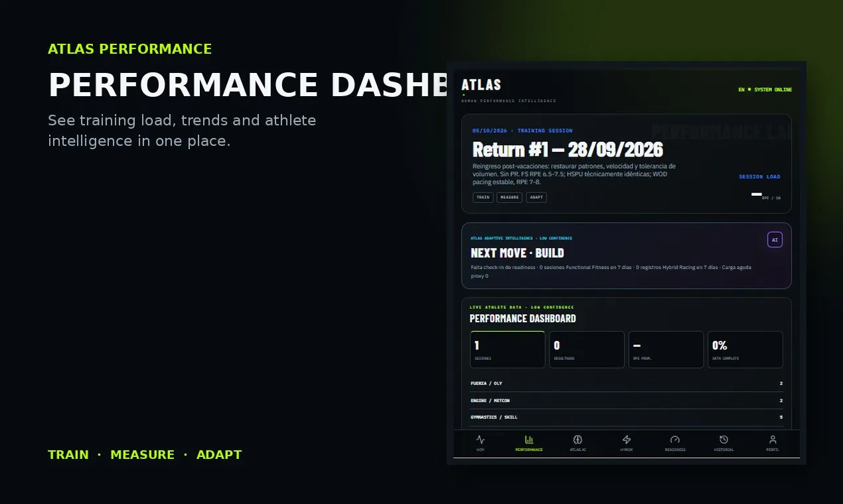Open the Readiness gauge tab

point(675,443)
